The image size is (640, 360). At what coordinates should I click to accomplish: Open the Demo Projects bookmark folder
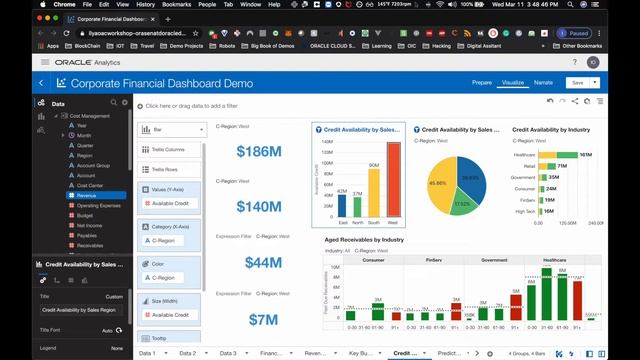[x=182, y=46]
